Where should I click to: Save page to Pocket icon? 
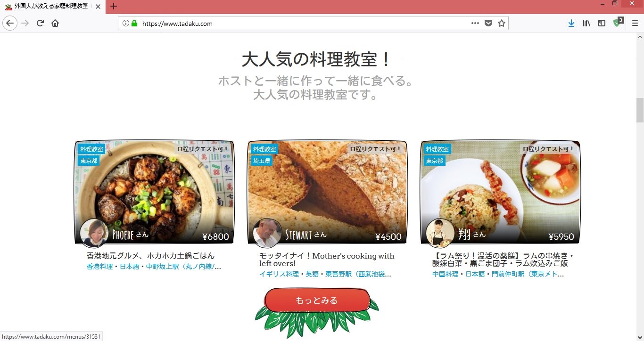488,23
